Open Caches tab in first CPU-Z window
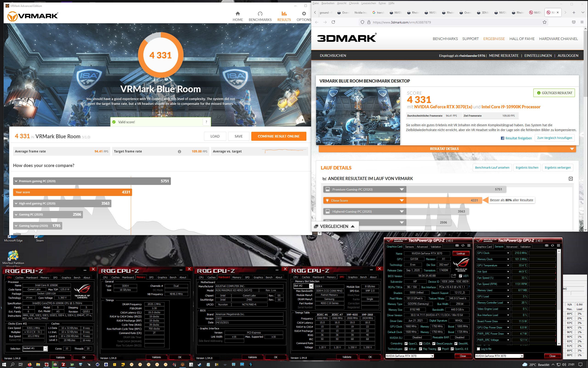This screenshot has width=588, height=368. [20, 277]
